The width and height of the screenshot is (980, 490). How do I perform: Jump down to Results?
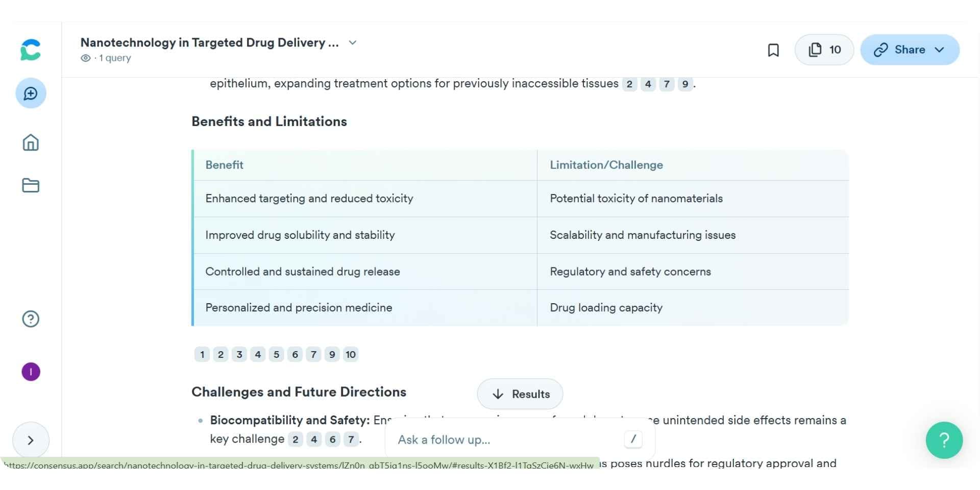520,394
